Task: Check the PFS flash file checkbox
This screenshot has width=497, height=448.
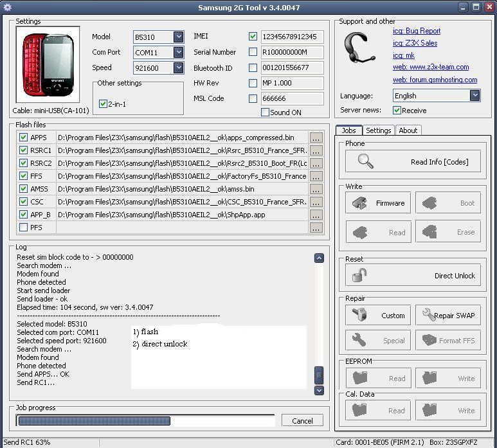Action: [23, 227]
